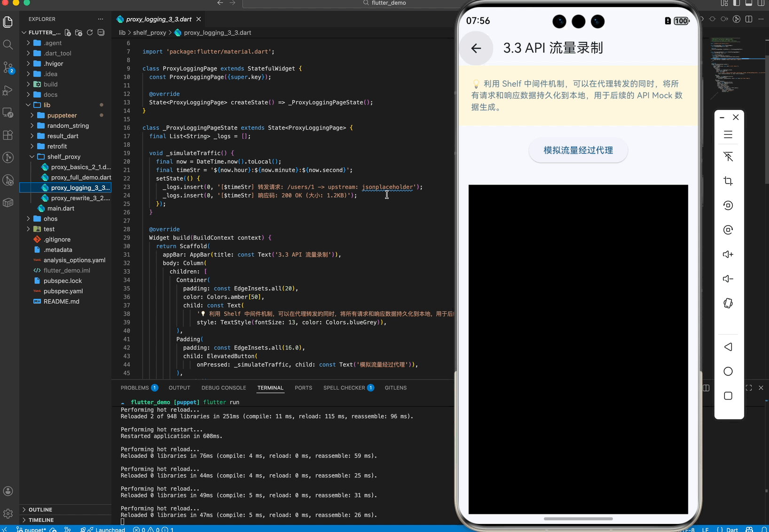Open the Manage gear icon
The image size is (769, 532).
point(8,514)
